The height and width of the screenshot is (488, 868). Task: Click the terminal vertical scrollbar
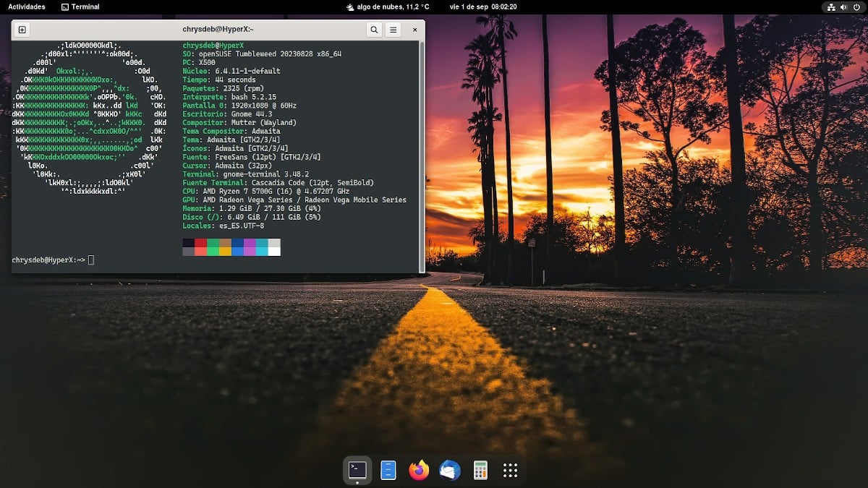point(422,155)
